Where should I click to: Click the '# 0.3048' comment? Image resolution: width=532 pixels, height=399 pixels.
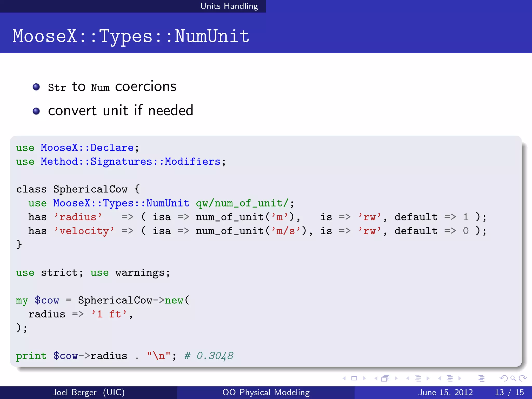click(209, 356)
